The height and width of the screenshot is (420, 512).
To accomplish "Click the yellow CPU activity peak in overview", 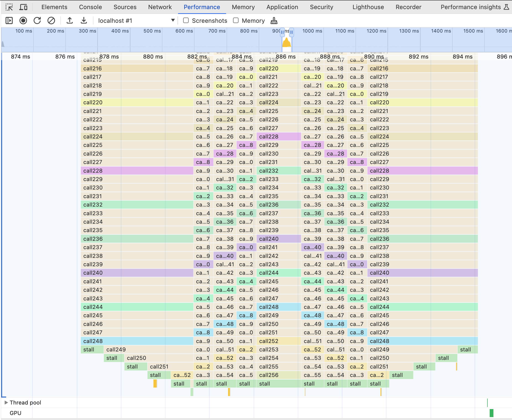I will point(287,43).
